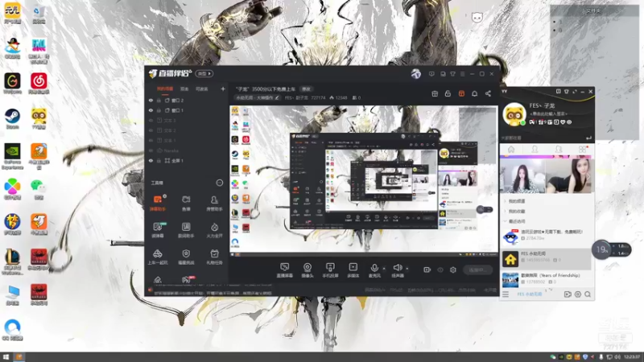Toggle visibility eye of 文本 1 source

pos(151,140)
